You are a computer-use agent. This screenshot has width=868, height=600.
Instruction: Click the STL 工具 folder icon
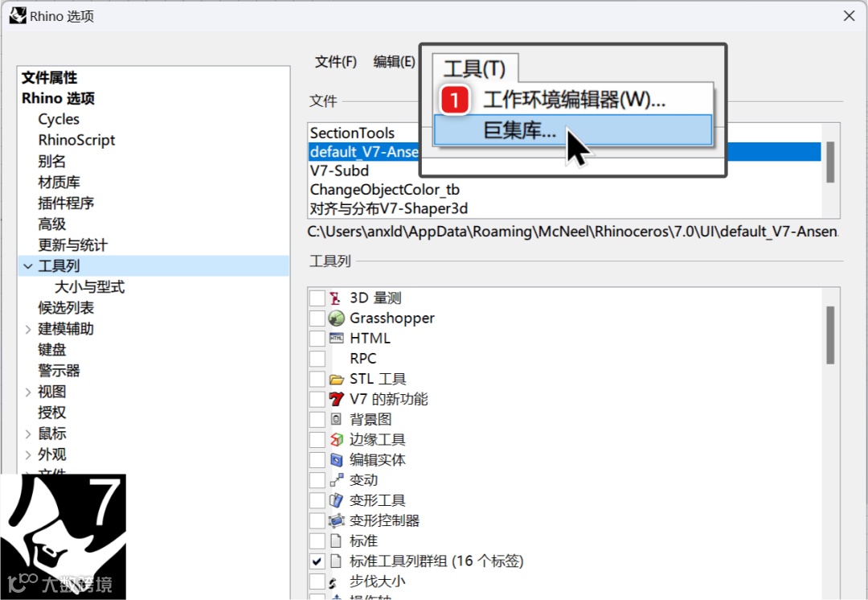336,380
